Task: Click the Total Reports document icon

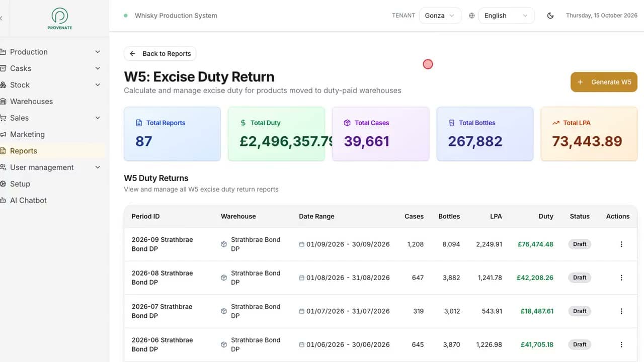Action: click(x=139, y=123)
